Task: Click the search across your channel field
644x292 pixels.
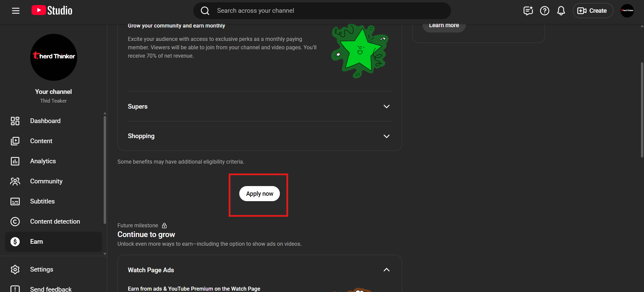Action: 322,11
